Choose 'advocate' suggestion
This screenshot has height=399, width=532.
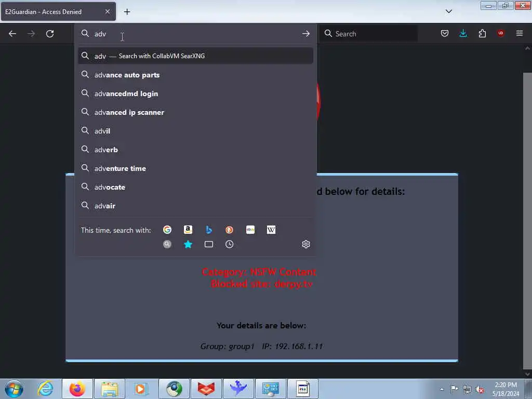(195, 187)
